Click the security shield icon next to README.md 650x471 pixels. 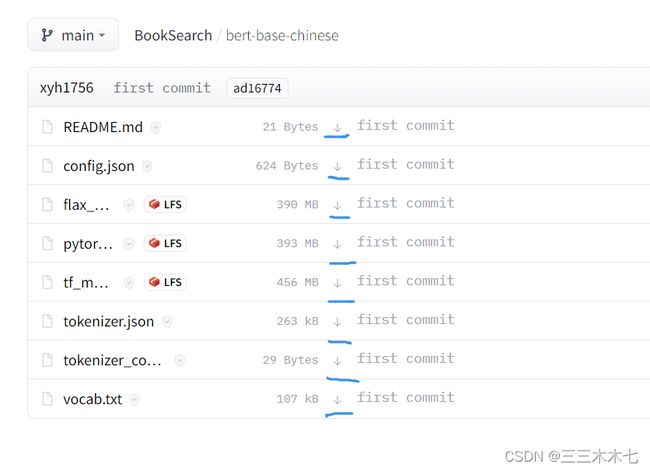pos(155,127)
